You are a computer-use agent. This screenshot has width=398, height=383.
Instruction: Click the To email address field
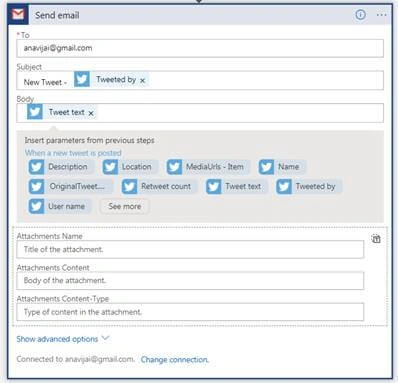(x=200, y=48)
